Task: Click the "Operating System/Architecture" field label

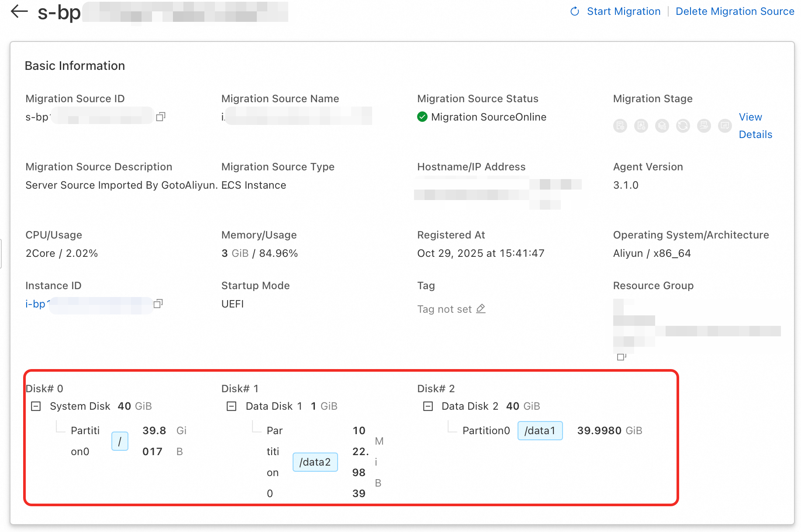Action: (691, 235)
